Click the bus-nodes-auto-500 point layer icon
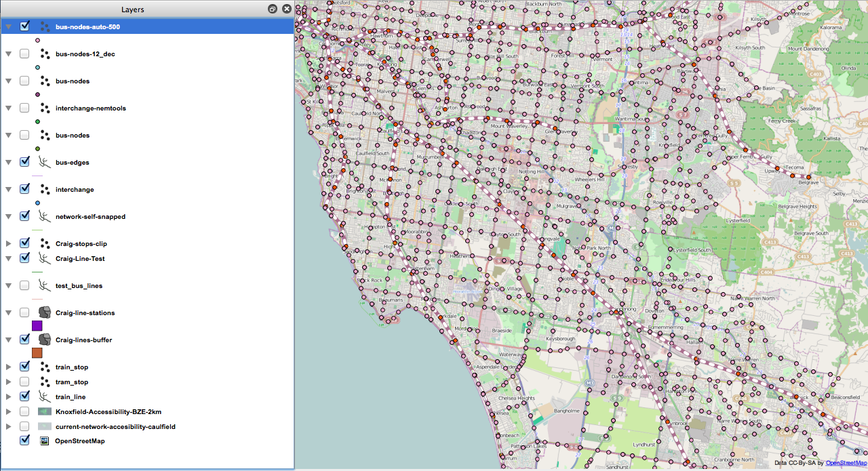Viewport: 868px width, 471px height. coord(45,27)
